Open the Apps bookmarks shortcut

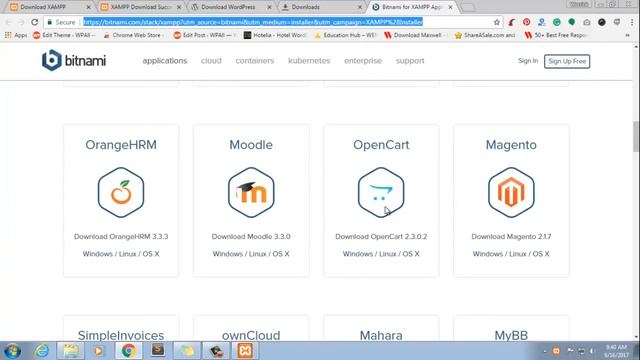16,36
